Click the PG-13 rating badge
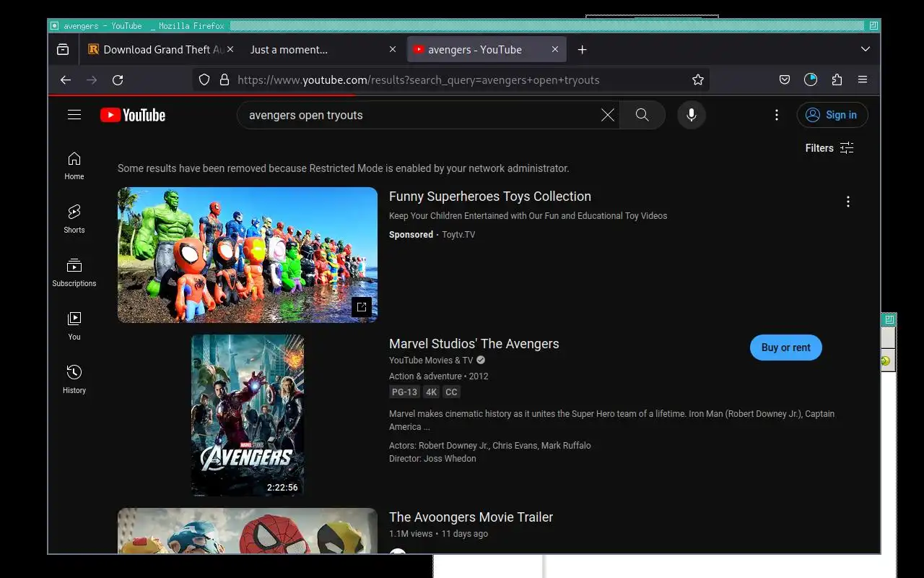 tap(404, 392)
